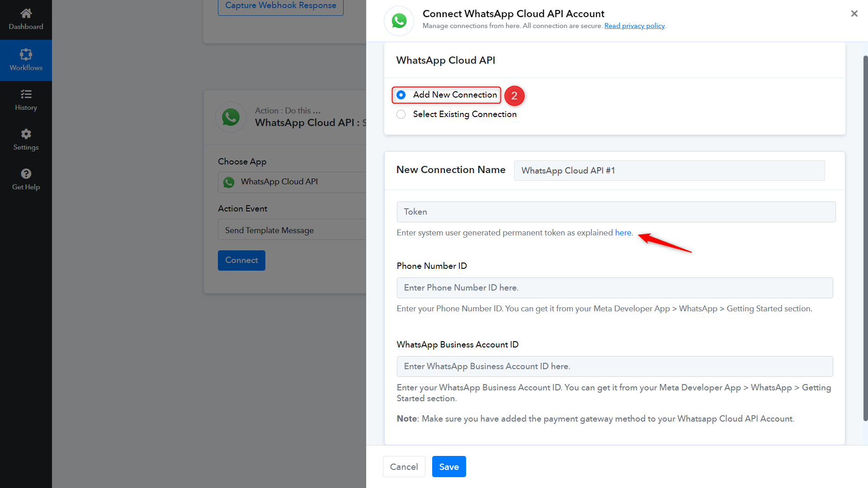The image size is (868, 488).
Task: Focus the WhatsApp Business Account ID field
Action: point(615,366)
